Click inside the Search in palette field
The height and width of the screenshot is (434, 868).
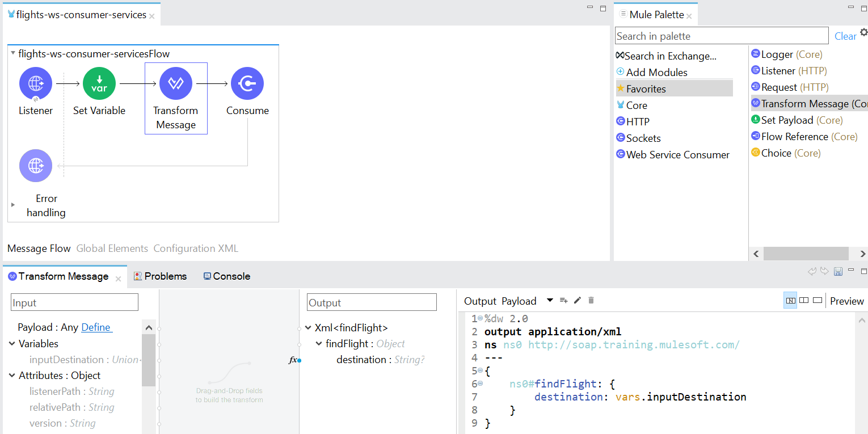720,35
